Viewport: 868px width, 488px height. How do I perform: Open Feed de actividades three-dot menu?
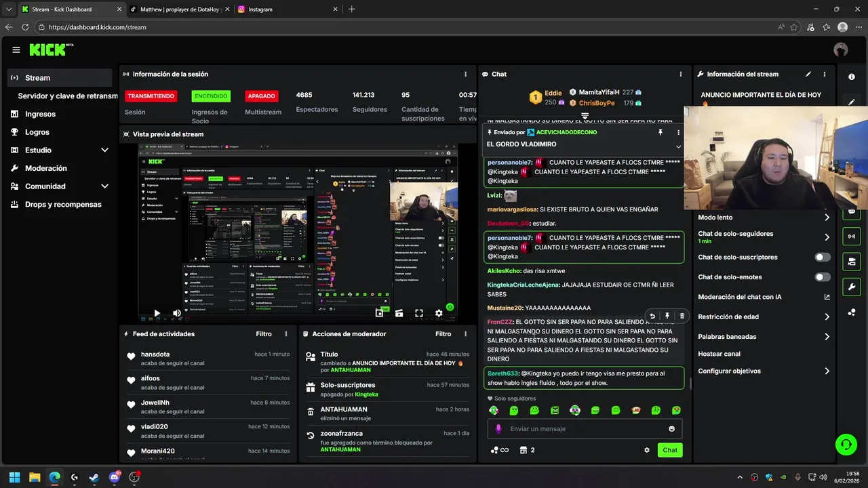coord(286,334)
